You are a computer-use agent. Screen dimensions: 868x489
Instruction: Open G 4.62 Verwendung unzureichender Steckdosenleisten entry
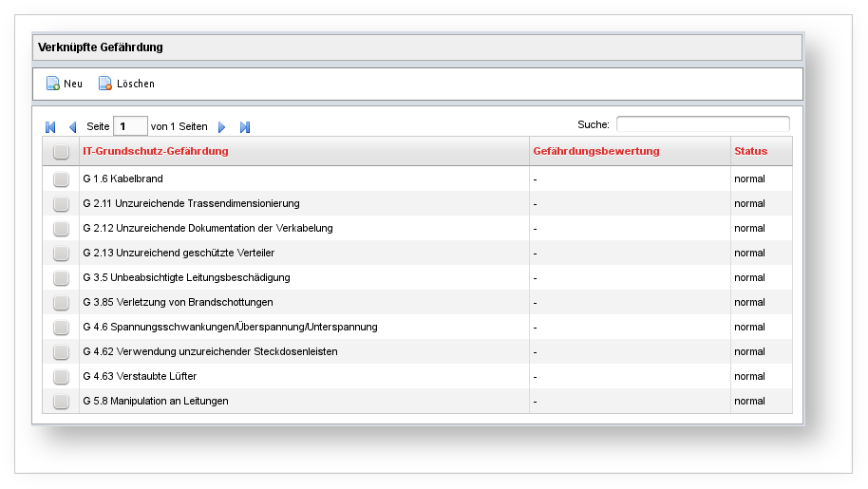210,351
